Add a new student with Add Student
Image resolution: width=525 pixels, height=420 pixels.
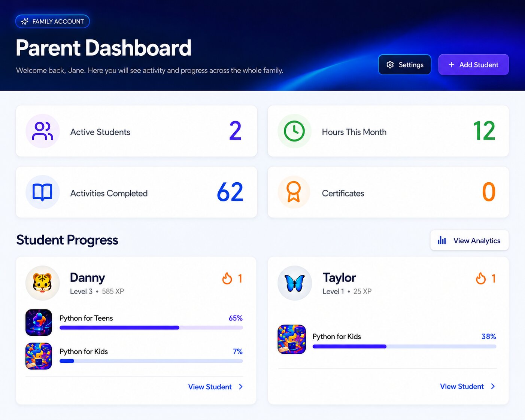(473, 65)
